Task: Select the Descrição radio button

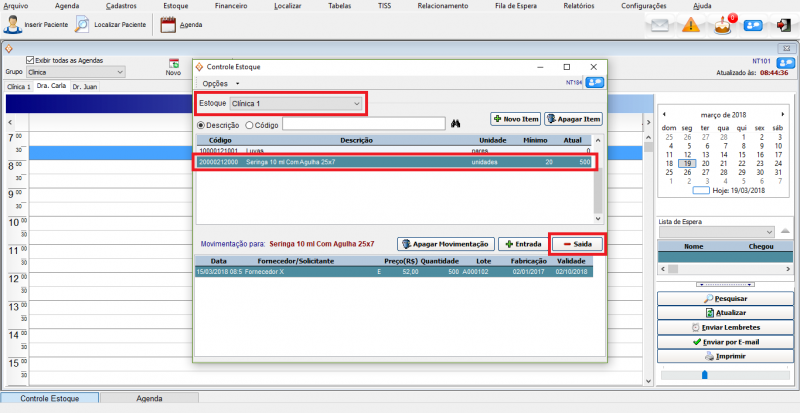Action: 200,125
